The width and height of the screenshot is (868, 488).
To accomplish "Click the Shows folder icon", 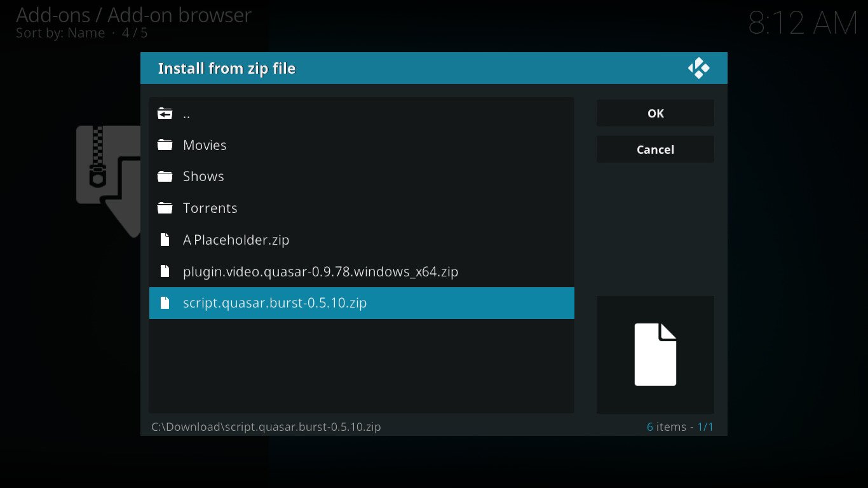I will tap(165, 176).
